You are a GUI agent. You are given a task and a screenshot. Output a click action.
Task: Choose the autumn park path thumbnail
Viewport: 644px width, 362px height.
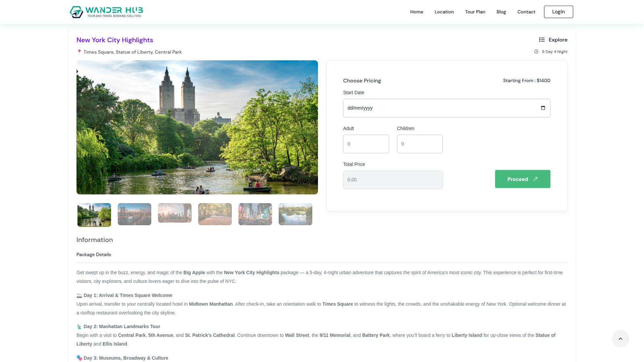point(215,214)
